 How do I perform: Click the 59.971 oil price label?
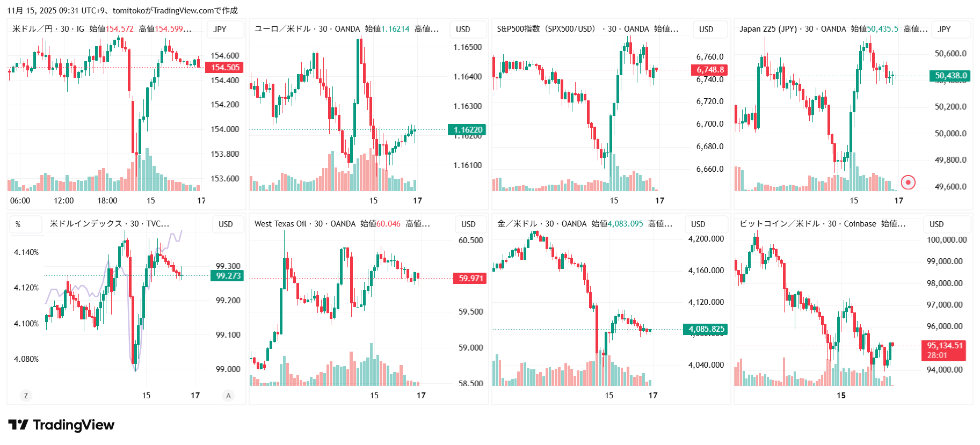[x=470, y=278]
